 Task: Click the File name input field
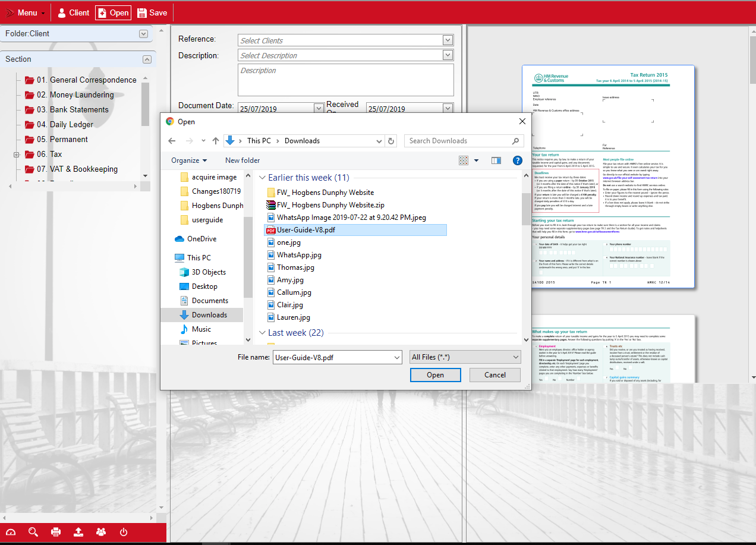tap(333, 357)
